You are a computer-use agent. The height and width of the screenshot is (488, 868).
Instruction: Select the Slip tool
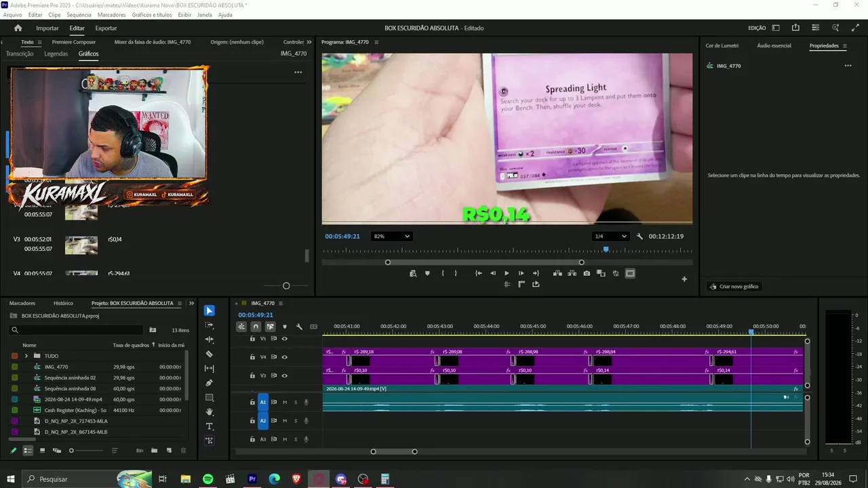[210, 369]
